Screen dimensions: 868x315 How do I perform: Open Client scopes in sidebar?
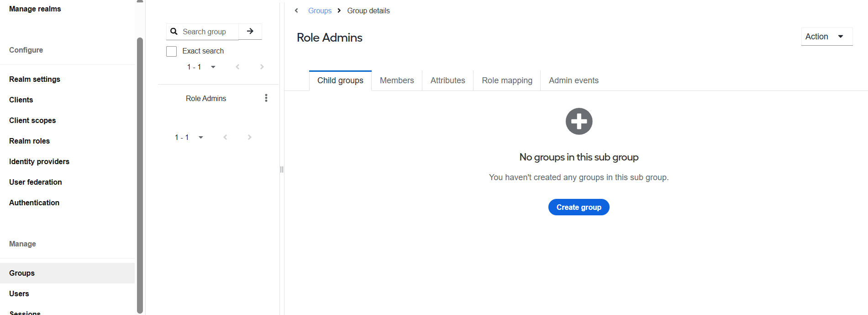coord(32,120)
